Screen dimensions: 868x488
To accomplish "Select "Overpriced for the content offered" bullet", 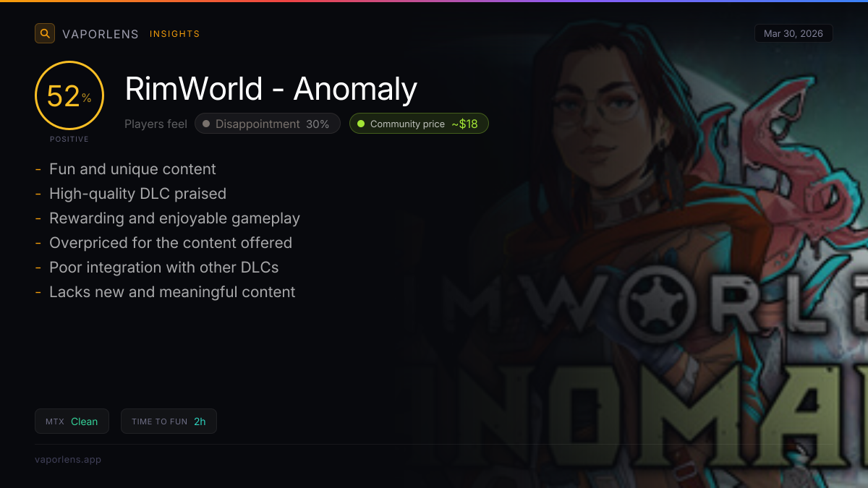I will pyautogui.click(x=171, y=243).
